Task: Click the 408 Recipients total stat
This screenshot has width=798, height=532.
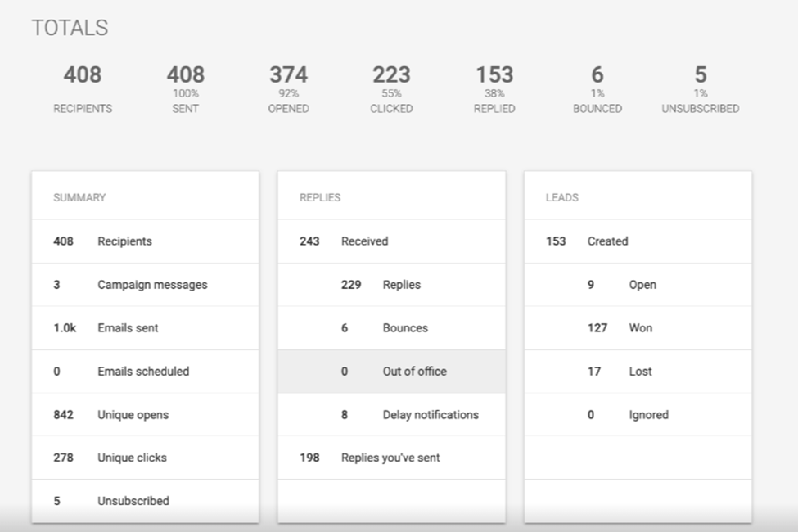Action: click(83, 88)
